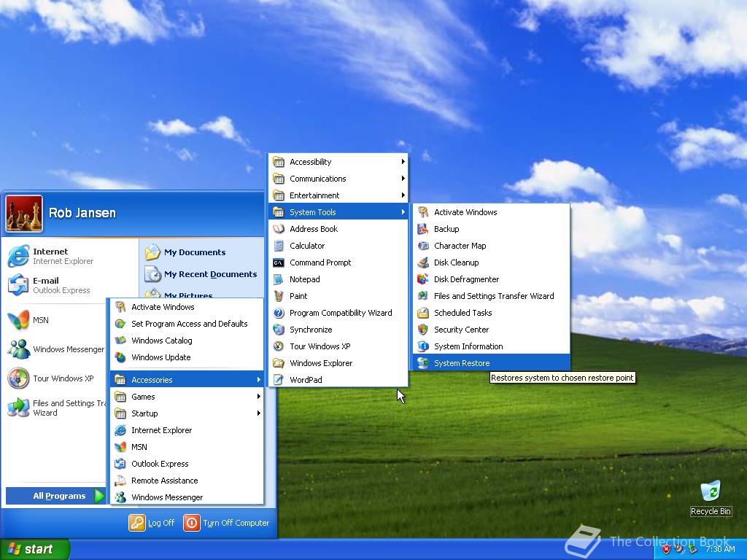Expand the Startup submenu arrow

click(259, 413)
